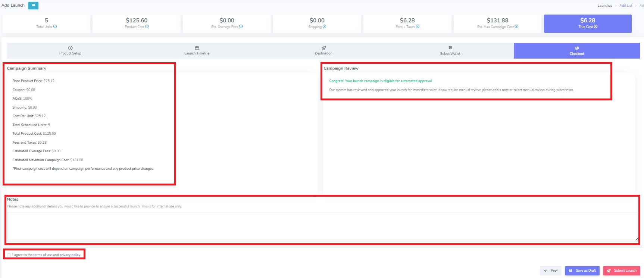Click the blue icon button beside Add Launch

(33, 6)
